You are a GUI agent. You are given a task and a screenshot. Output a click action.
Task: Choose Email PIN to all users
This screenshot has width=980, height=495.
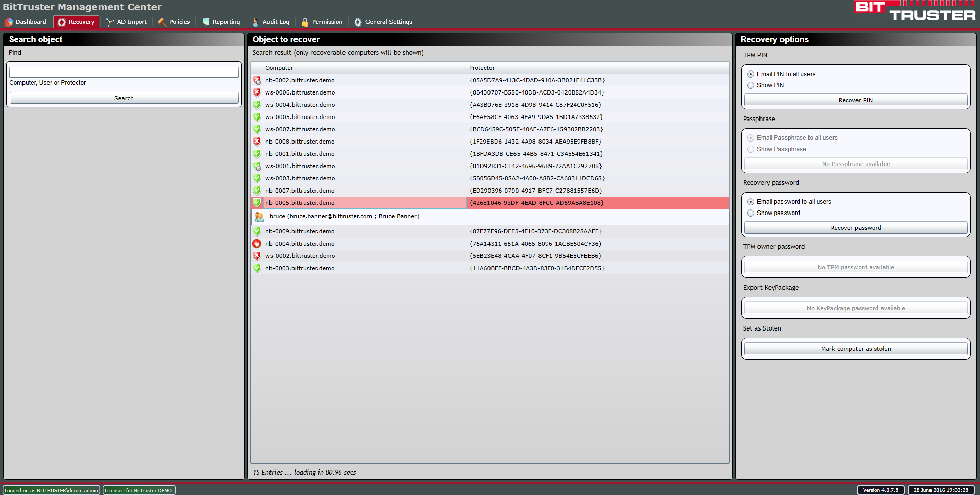[751, 74]
